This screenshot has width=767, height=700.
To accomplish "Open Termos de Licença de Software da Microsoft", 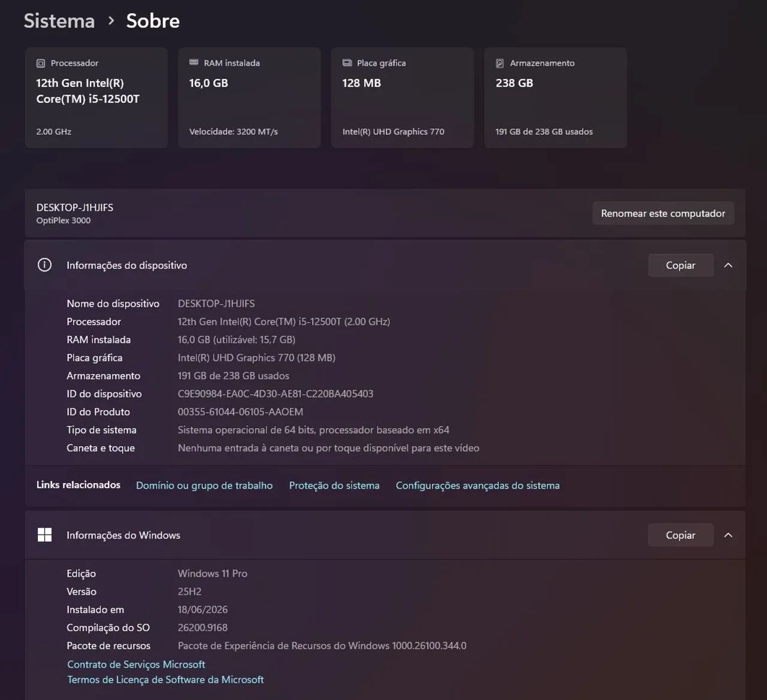I will pos(165,680).
